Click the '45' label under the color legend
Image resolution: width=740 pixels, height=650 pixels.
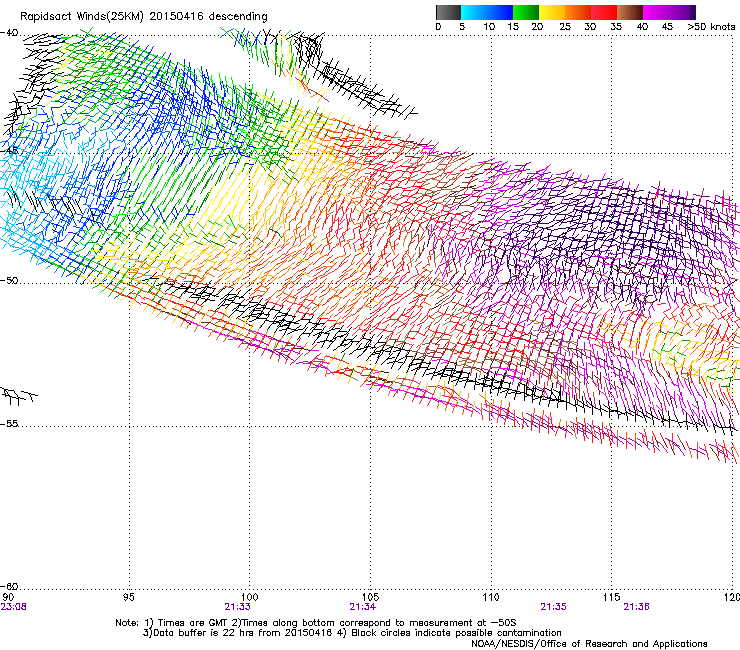pyautogui.click(x=667, y=27)
